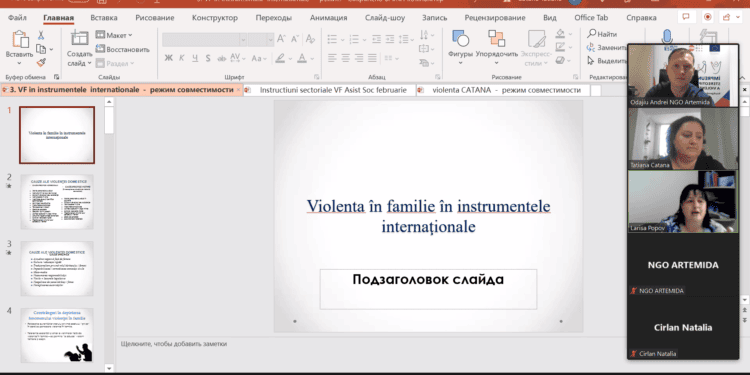Open the font name combo box
Viewport: 750px width, 375px height.
click(204, 39)
